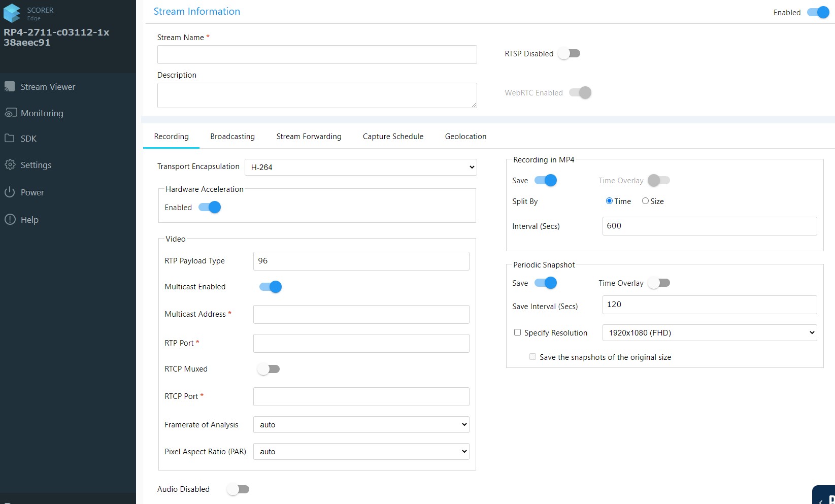
Task: Click the Monitoring camera icon
Action: click(x=10, y=113)
